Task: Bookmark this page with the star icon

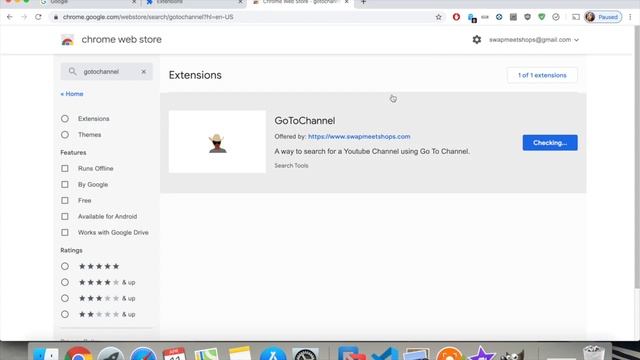Action: click(439, 17)
